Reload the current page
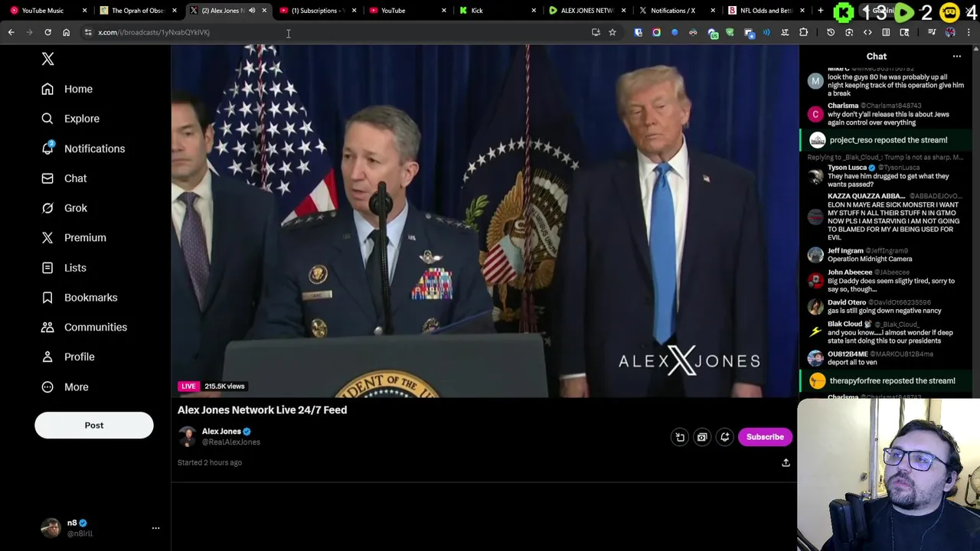Viewport: 980px width, 551px height. pyautogui.click(x=47, y=32)
